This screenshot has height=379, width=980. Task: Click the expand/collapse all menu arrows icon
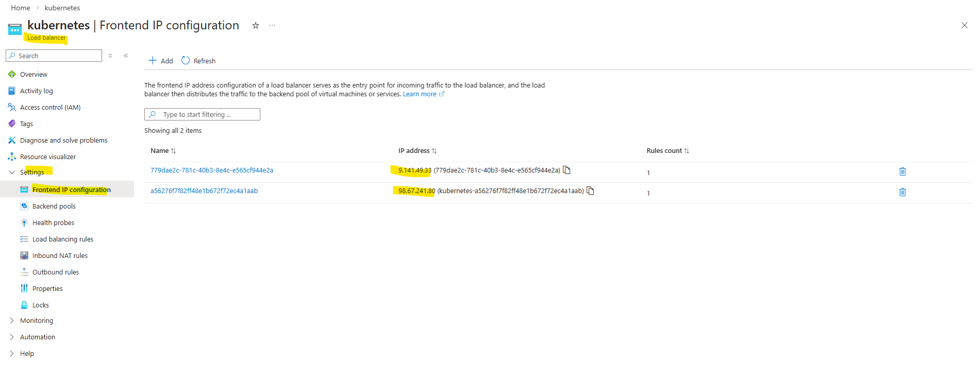pyautogui.click(x=110, y=56)
